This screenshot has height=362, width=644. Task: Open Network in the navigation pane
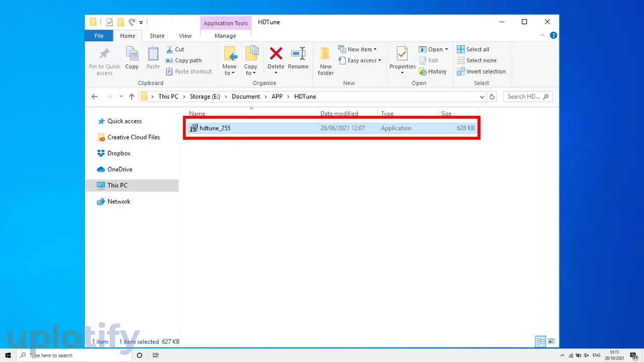point(114,202)
